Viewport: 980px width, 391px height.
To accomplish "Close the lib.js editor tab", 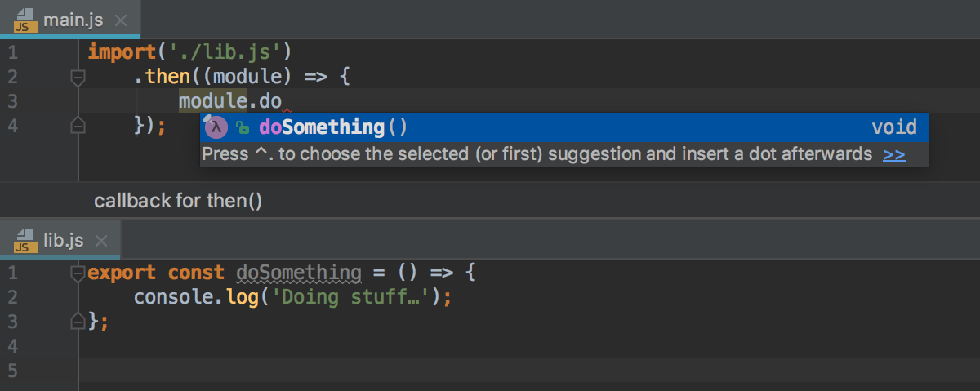I will click(101, 241).
